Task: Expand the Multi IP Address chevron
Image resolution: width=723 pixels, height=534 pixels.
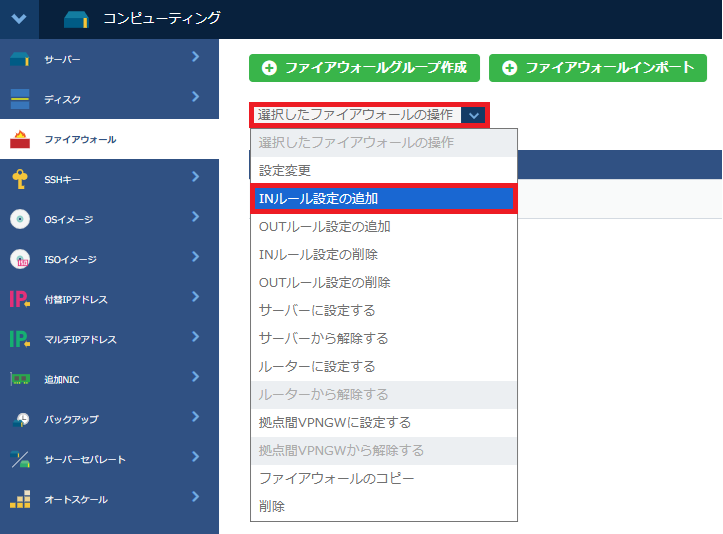Action: click(196, 337)
